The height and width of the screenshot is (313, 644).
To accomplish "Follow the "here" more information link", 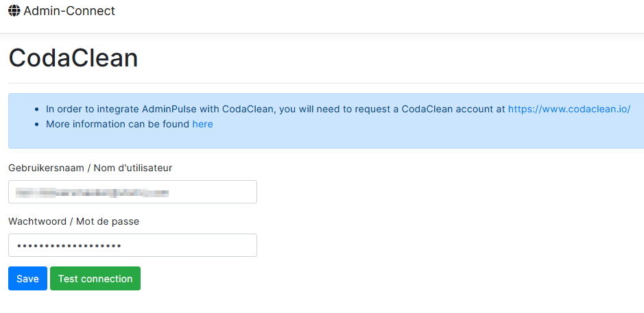I will [x=202, y=124].
